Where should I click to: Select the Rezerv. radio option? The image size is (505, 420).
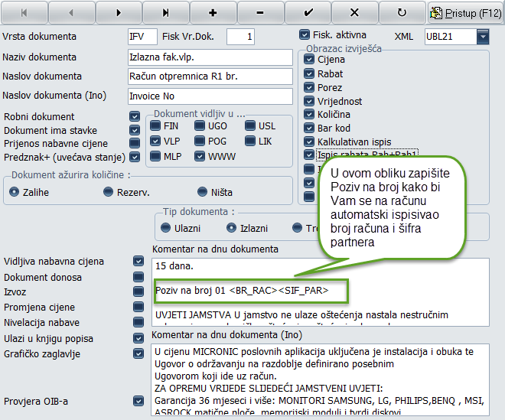108,192
